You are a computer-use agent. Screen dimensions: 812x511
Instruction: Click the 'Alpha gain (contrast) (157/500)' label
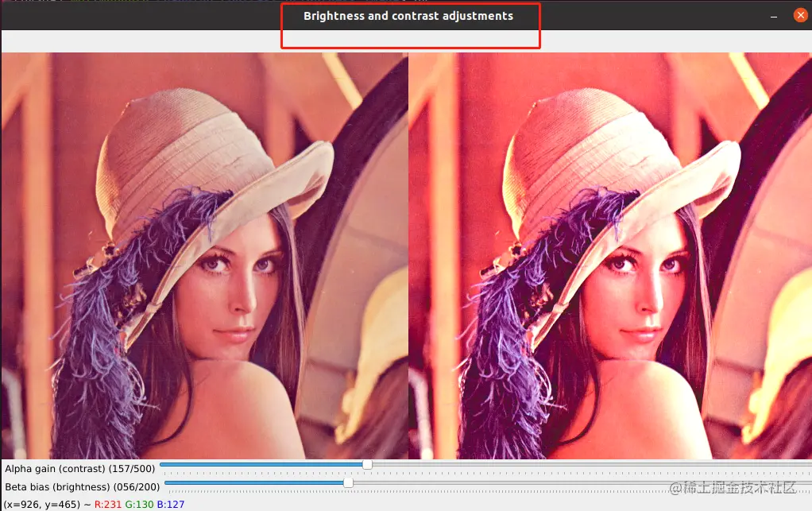pyautogui.click(x=80, y=469)
